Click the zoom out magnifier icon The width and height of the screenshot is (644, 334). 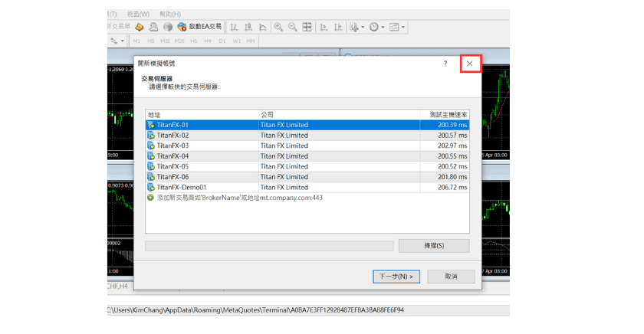coord(293,27)
